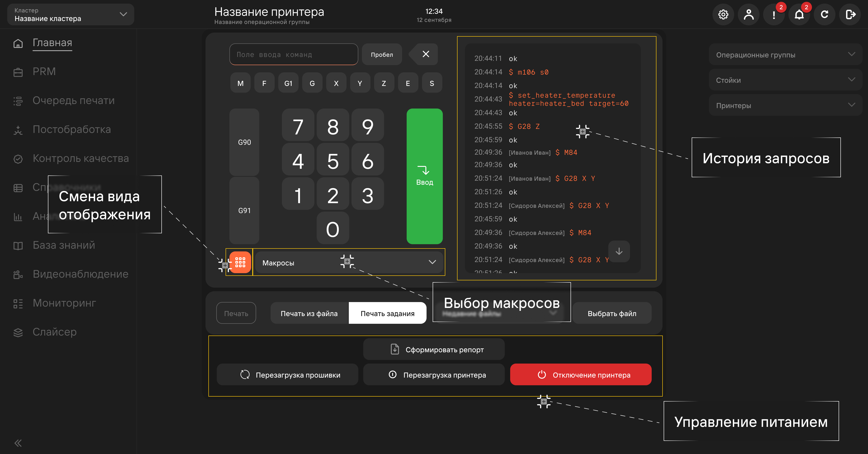Screen dimensions: 868x454
Task: Click the video surveillance camera icon
Action: [18, 275]
